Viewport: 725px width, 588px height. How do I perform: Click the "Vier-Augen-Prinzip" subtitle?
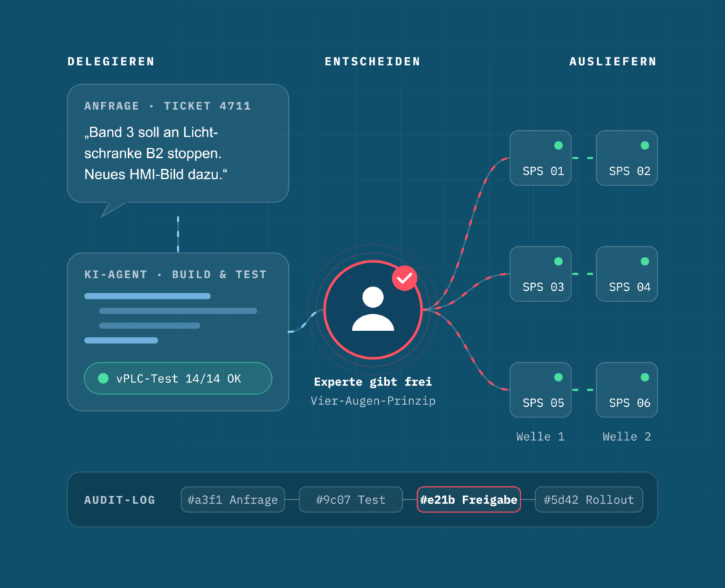(372, 400)
